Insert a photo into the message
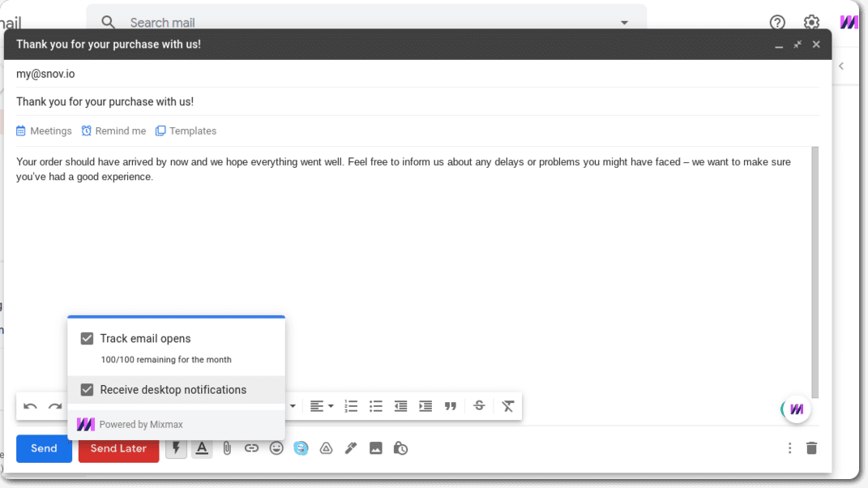Screen dimensions: 868x488 [376, 448]
